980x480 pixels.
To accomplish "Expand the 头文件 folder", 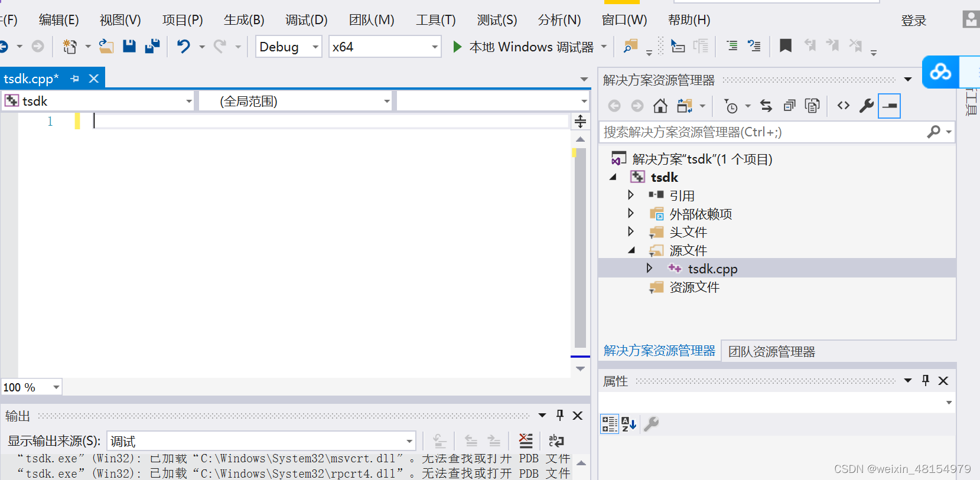I will pyautogui.click(x=631, y=231).
